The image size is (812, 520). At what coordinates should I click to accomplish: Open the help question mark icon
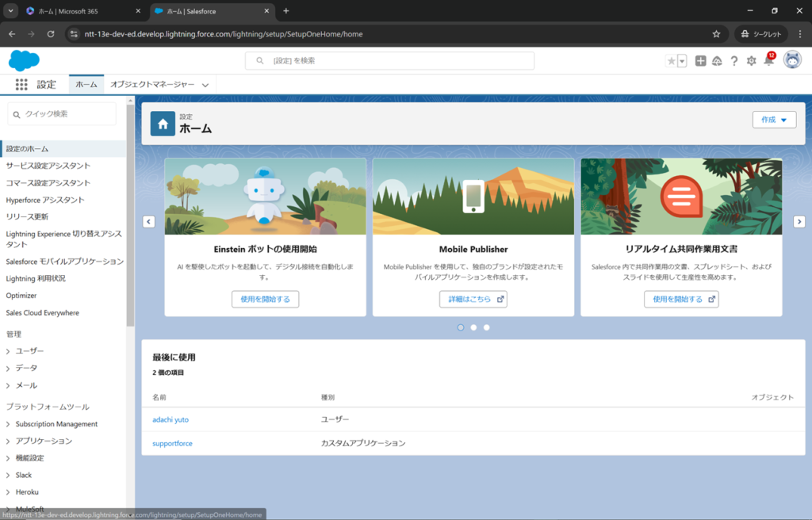733,61
